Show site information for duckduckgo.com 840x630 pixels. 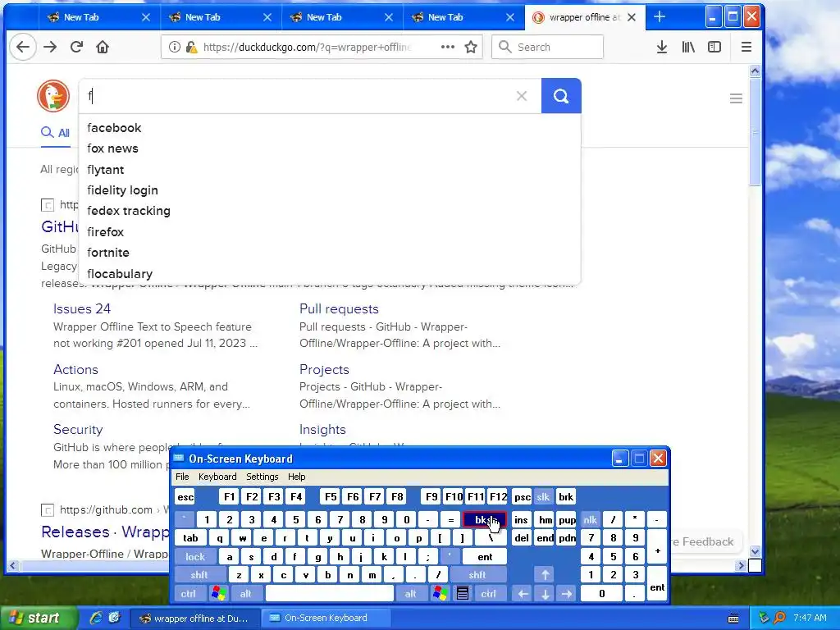[174, 47]
